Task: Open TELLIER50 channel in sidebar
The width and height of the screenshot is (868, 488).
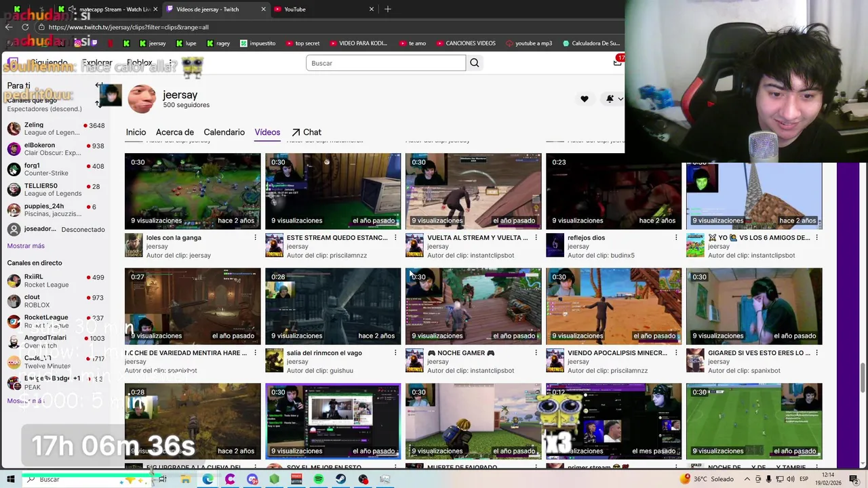Action: pos(56,190)
